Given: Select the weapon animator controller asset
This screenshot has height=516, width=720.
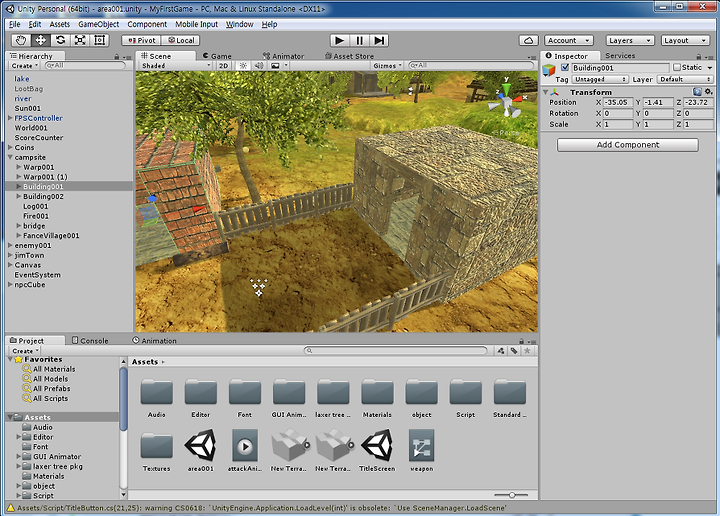Looking at the screenshot, I should coord(421,445).
